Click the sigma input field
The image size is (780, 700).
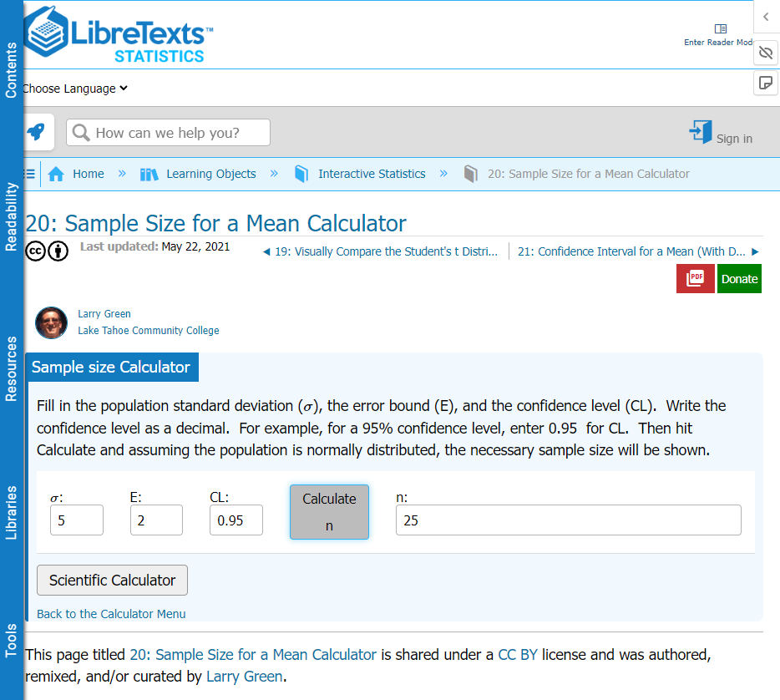pos(77,520)
